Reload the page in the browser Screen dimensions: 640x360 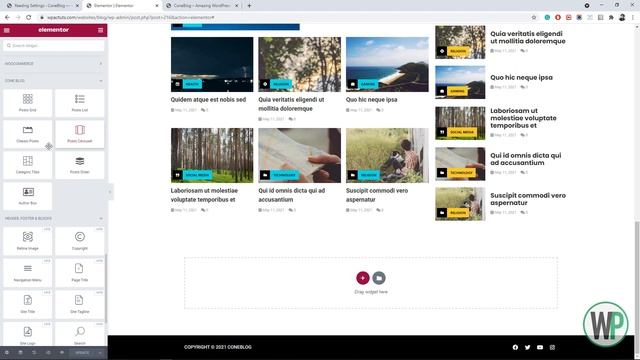point(29,18)
